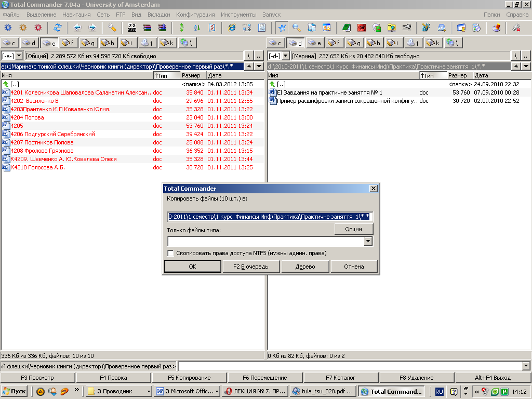
Task: Switch right panel to drive k
Action: [x=433, y=43]
